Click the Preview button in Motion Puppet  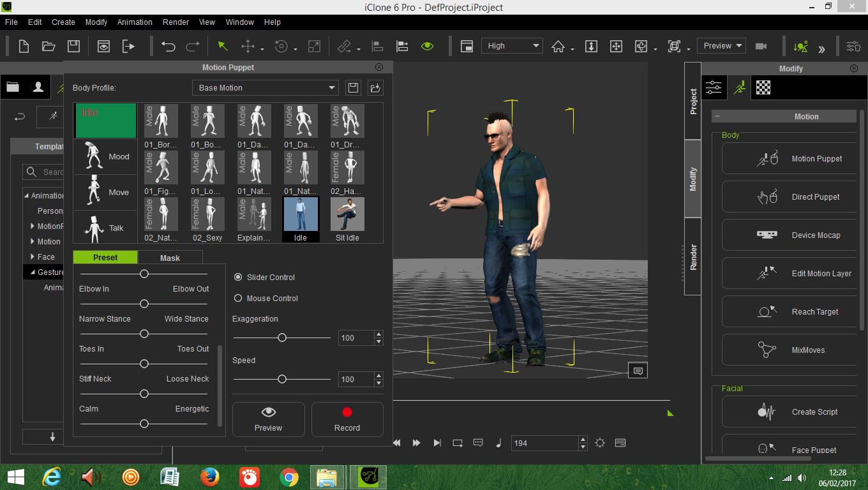268,419
